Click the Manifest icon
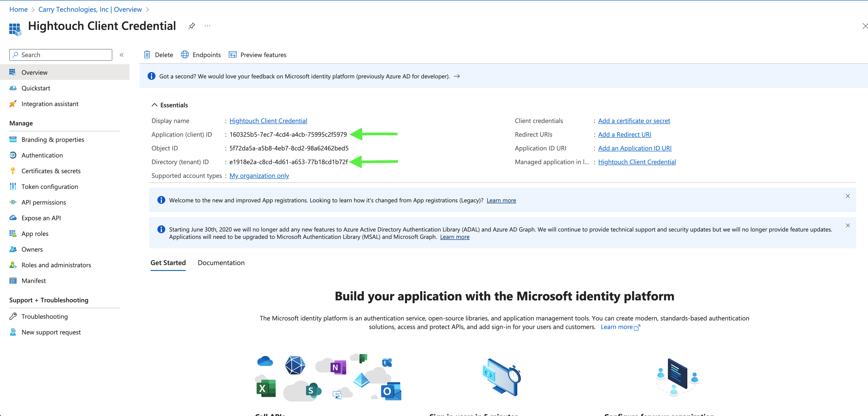The width and height of the screenshot is (868, 416). 13,280
